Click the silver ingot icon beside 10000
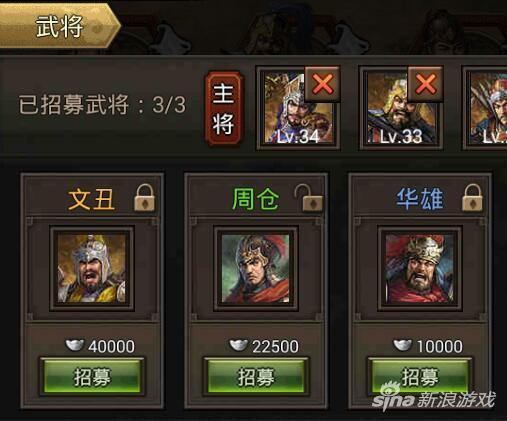 (x=403, y=345)
